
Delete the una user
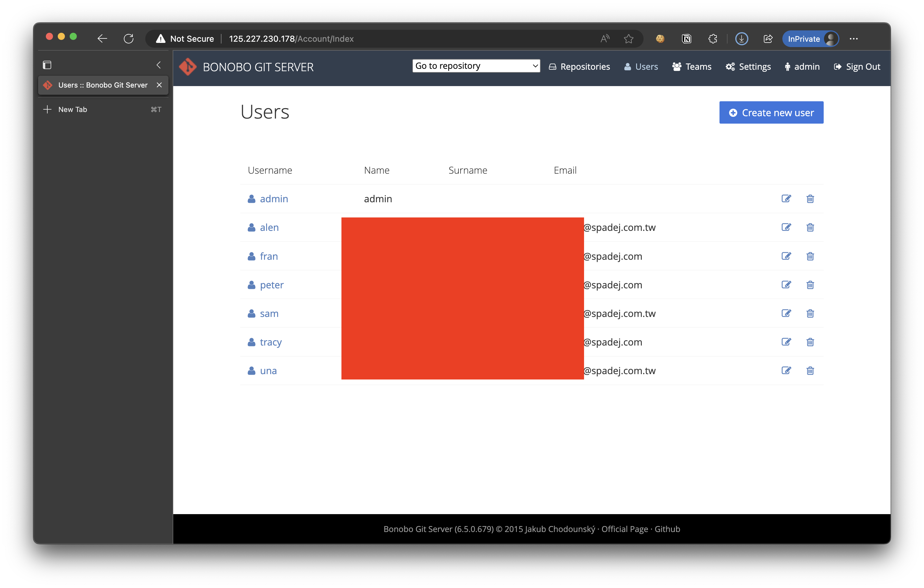point(810,370)
